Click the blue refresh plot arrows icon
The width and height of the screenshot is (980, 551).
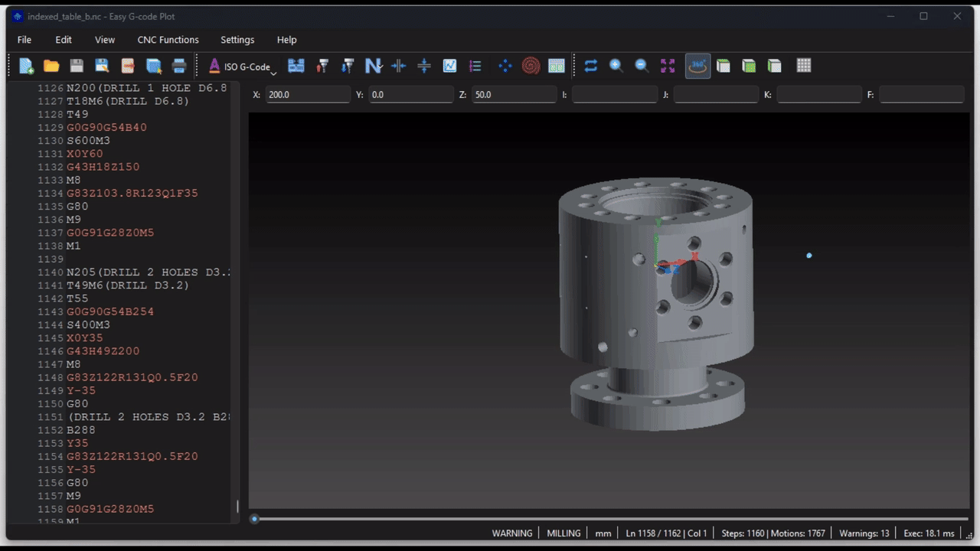coord(590,66)
